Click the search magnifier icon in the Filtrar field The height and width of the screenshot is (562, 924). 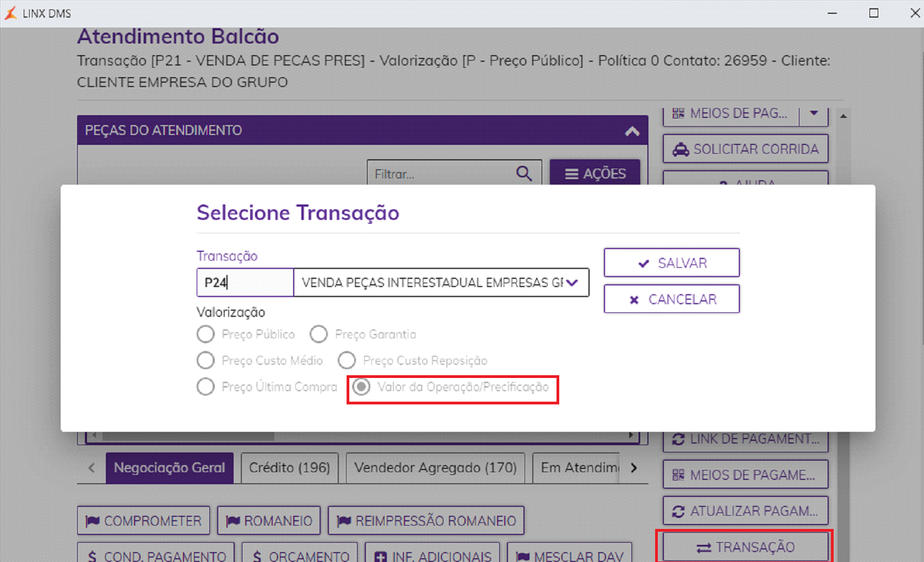pyautogui.click(x=524, y=174)
